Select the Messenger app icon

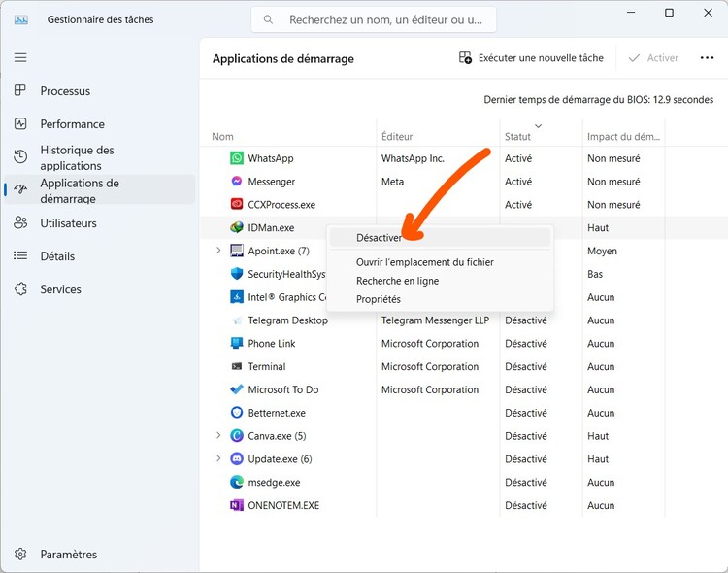pyautogui.click(x=237, y=182)
